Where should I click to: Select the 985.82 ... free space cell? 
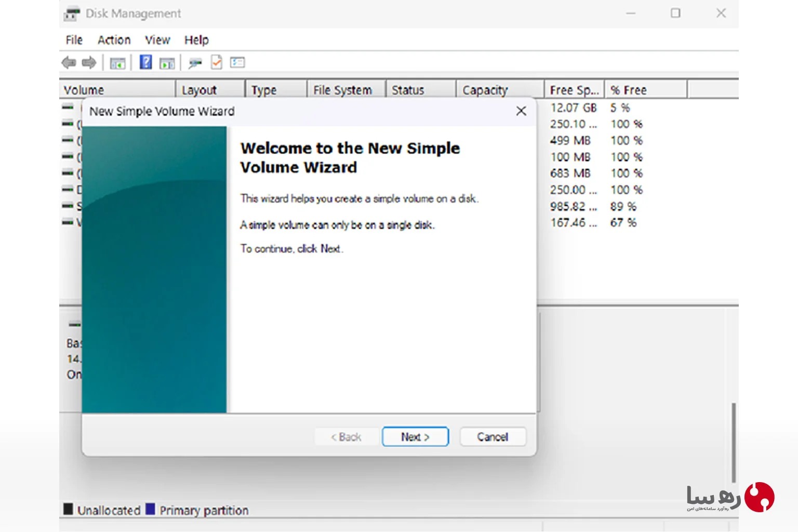tap(574, 206)
